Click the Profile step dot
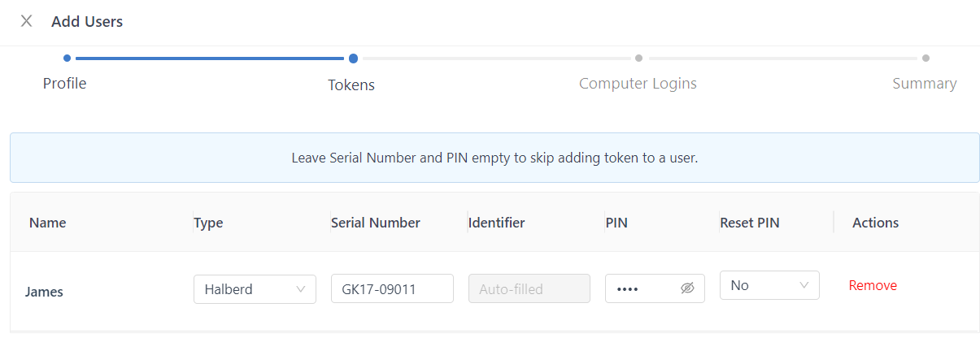The height and width of the screenshot is (338, 980). coord(67,58)
